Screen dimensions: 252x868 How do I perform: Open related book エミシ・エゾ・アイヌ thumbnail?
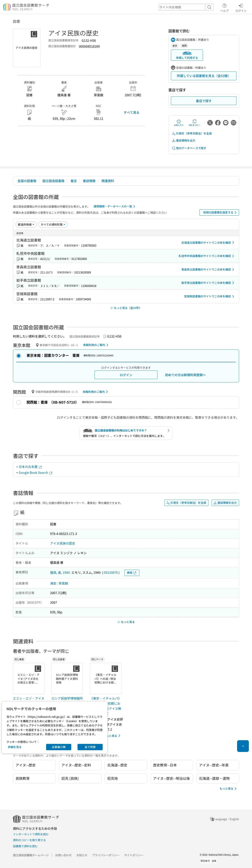29,679
